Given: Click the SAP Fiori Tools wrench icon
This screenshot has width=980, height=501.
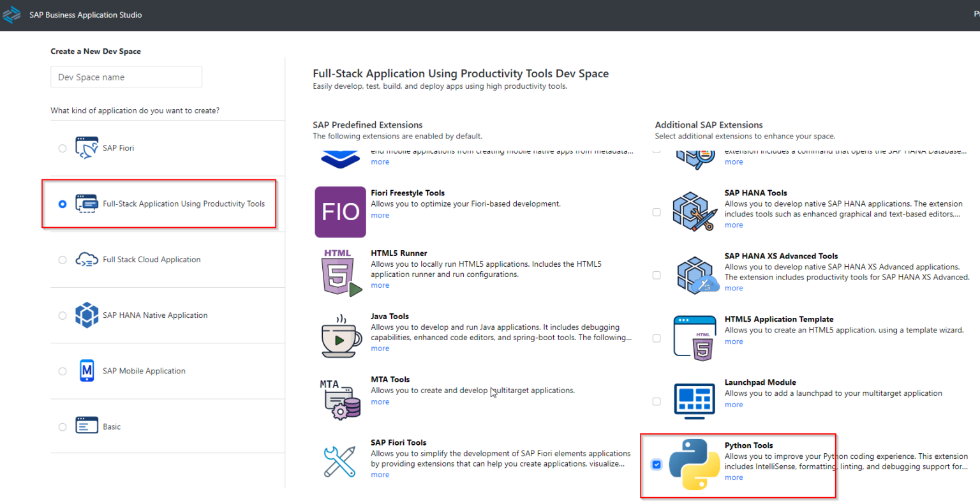Looking at the screenshot, I should [x=340, y=460].
